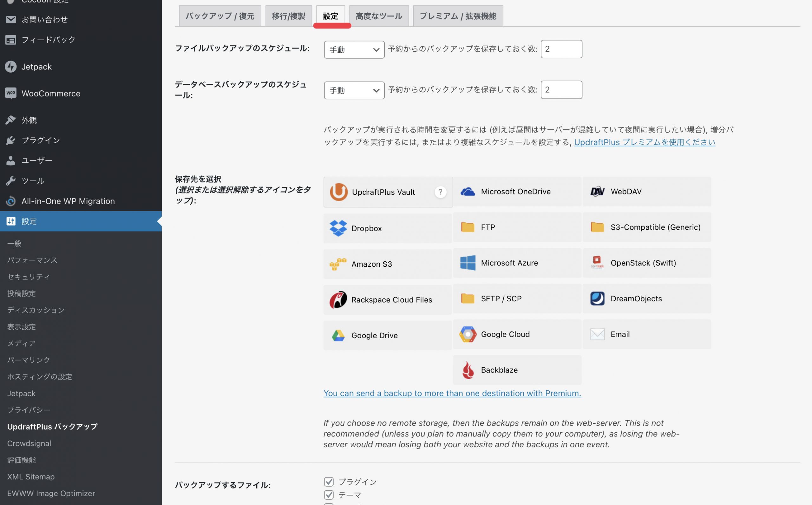
Task: Open 一般 settings submenu
Action: [14, 244]
